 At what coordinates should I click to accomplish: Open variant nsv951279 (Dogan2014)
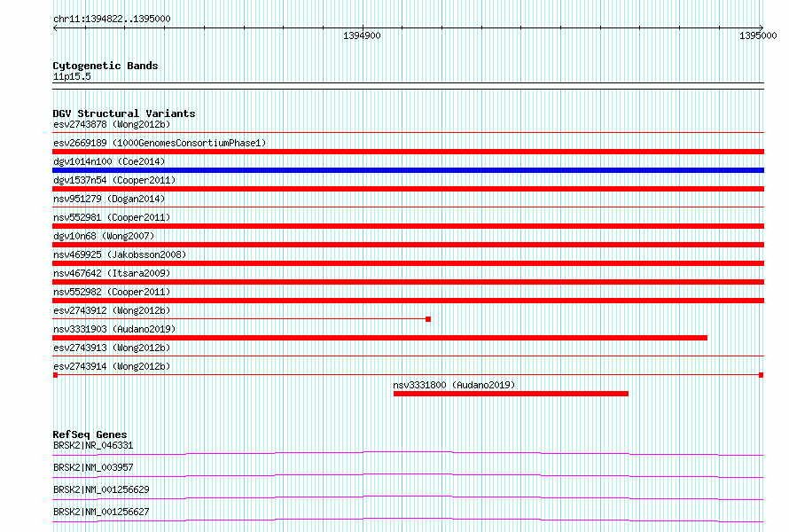[x=109, y=199]
